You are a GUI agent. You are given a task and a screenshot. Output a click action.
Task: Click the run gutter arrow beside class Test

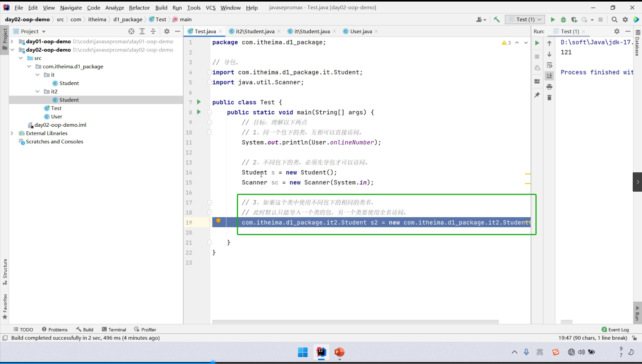tap(199, 102)
